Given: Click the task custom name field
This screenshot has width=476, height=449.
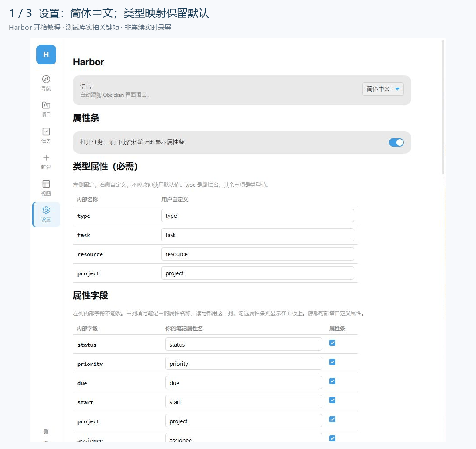Looking at the screenshot, I should pos(258,235).
